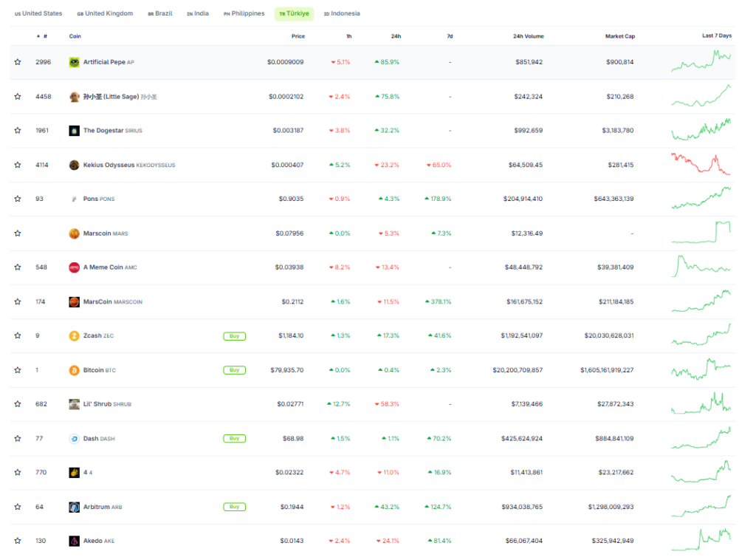756x557 pixels.
Task: Favorite A Meme Coin via star
Action: click(x=18, y=267)
